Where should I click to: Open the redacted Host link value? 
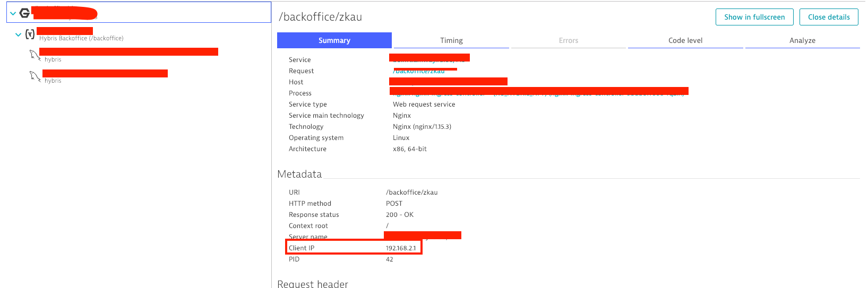coord(448,82)
